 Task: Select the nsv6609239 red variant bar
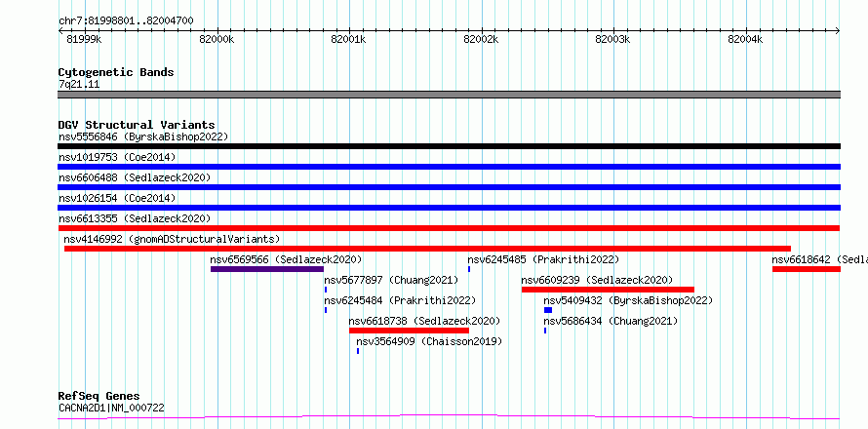[x=608, y=290]
